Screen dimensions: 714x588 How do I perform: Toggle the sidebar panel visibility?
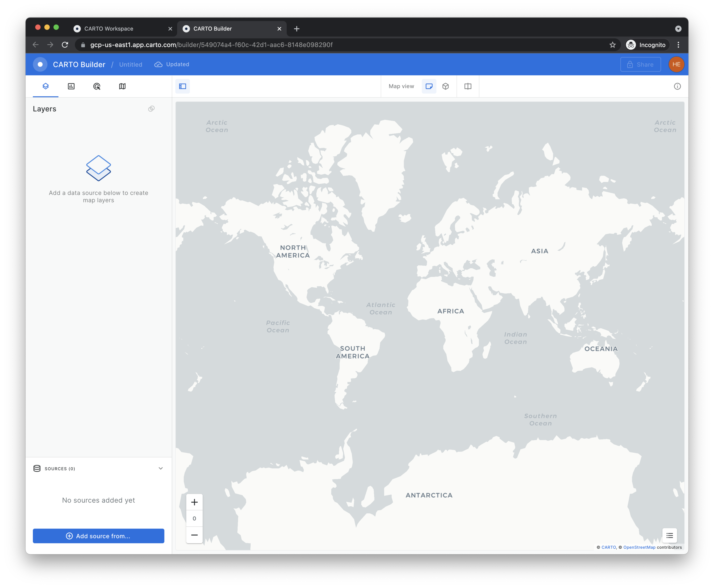[x=183, y=86]
